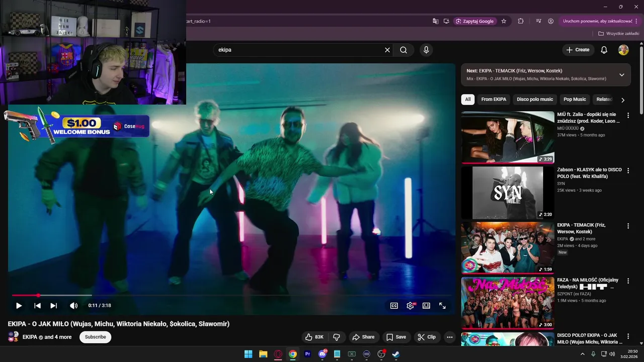644x362 pixels.
Task: Show hidden system tray icons
Action: [x=583, y=354]
